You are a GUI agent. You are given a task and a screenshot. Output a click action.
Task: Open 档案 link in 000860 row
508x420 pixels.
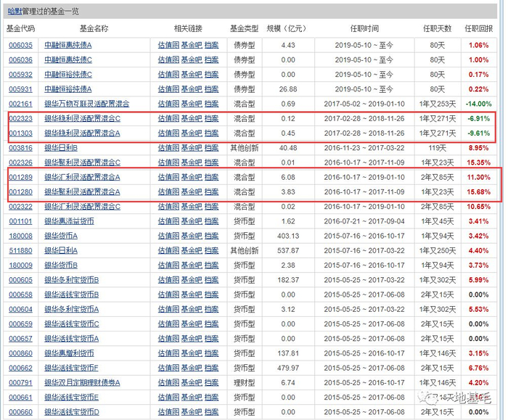(x=212, y=353)
